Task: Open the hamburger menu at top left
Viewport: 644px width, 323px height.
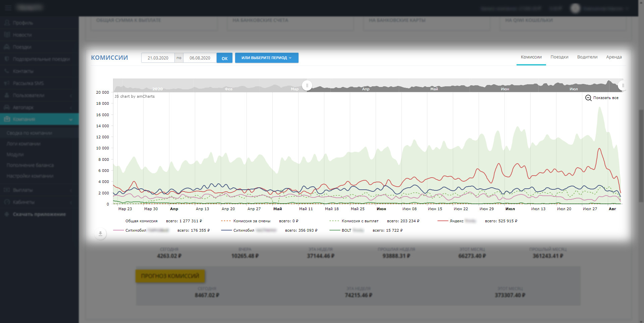Action: (x=8, y=7)
